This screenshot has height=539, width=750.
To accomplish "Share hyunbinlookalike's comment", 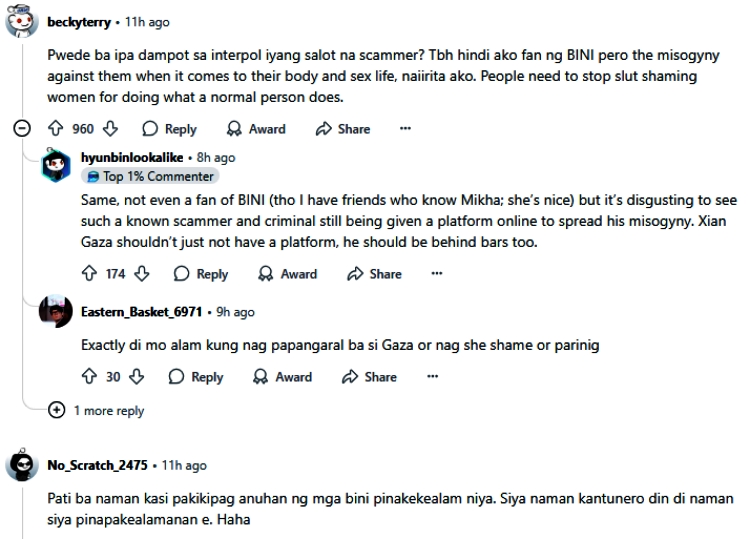I will pyautogui.click(x=374, y=274).
